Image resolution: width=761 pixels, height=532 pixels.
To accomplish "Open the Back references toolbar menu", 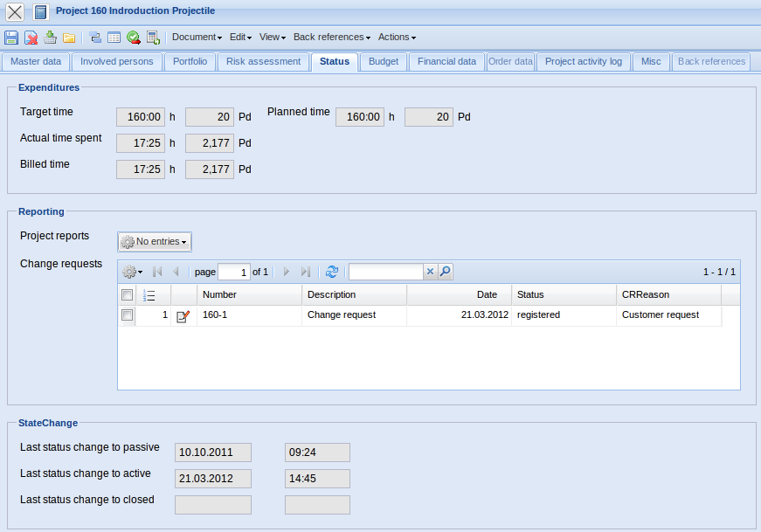I will click(x=331, y=38).
